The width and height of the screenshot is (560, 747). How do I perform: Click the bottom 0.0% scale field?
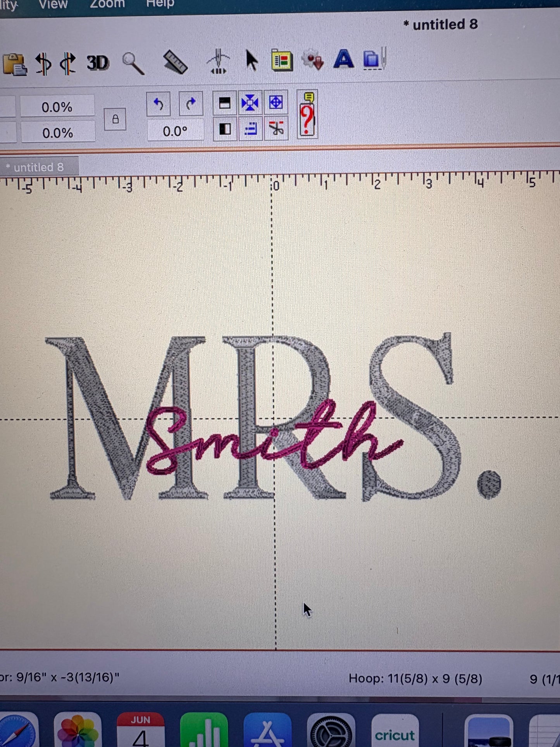[58, 133]
